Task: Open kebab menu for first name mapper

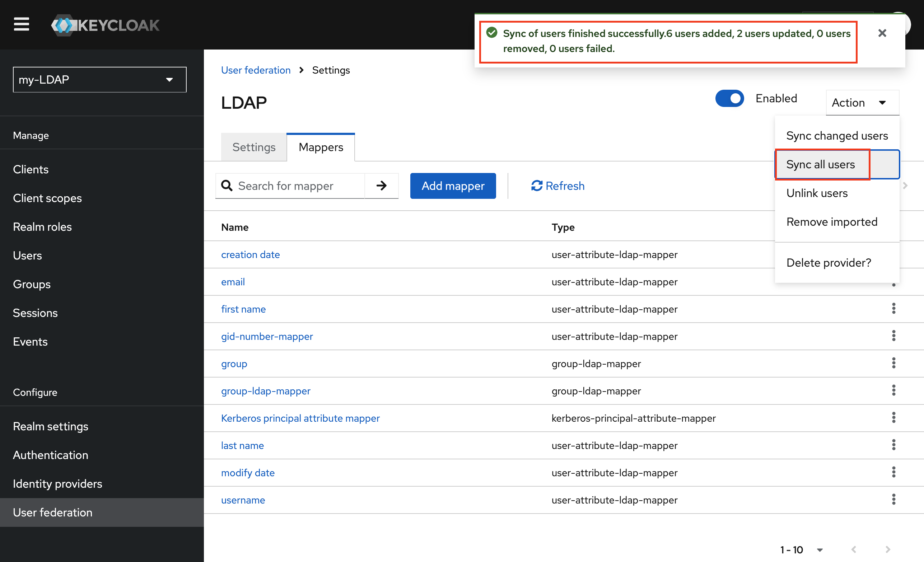Action: [893, 309]
